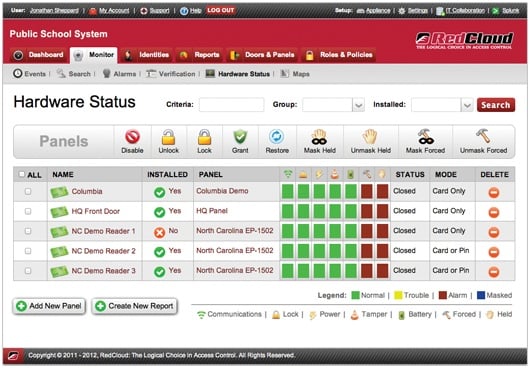This screenshot has height=368, width=530.
Task: Open the Roles & Policies tab
Action: point(339,55)
